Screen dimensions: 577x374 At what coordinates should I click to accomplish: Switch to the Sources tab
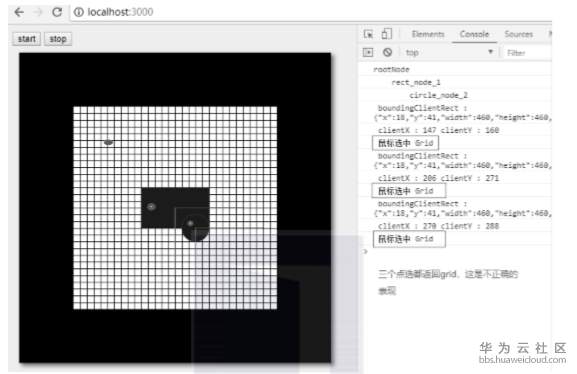518,34
